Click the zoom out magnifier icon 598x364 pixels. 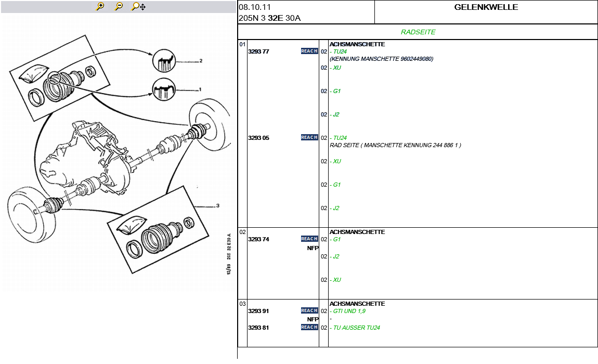click(119, 6)
